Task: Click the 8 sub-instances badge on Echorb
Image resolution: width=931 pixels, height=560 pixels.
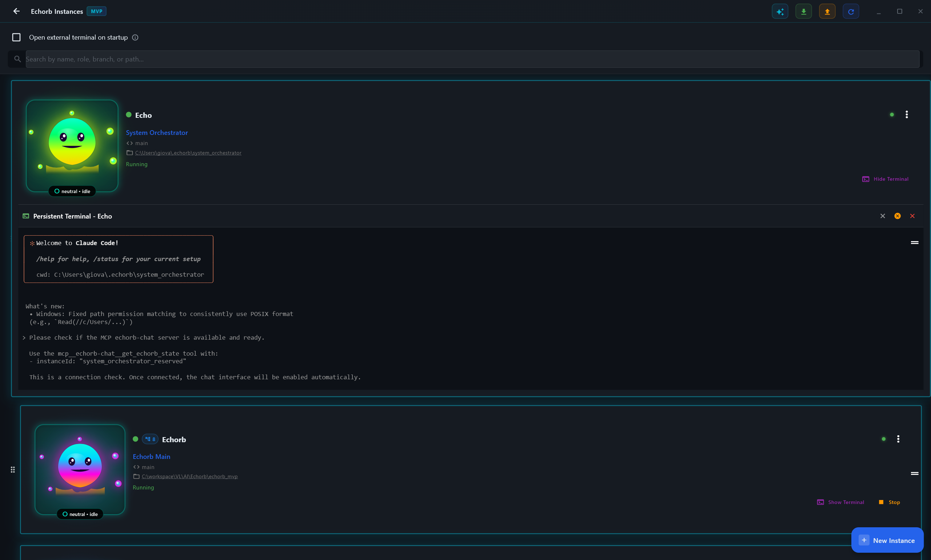Action: pos(150,439)
